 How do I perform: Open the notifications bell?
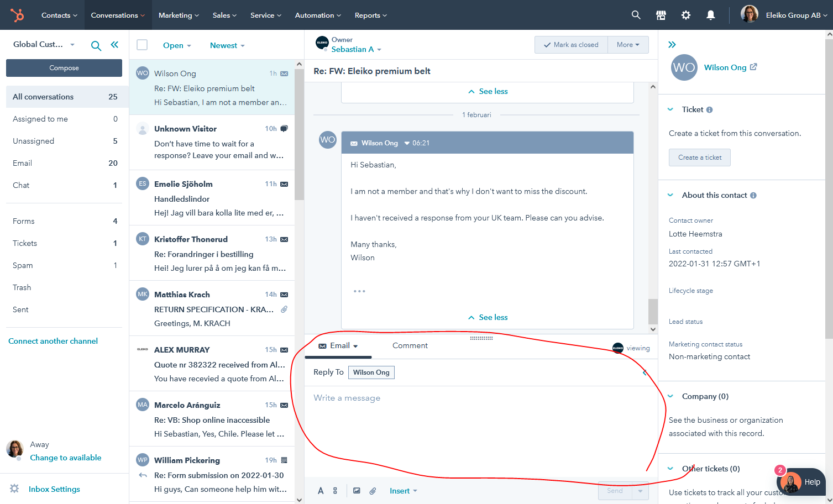pyautogui.click(x=711, y=15)
